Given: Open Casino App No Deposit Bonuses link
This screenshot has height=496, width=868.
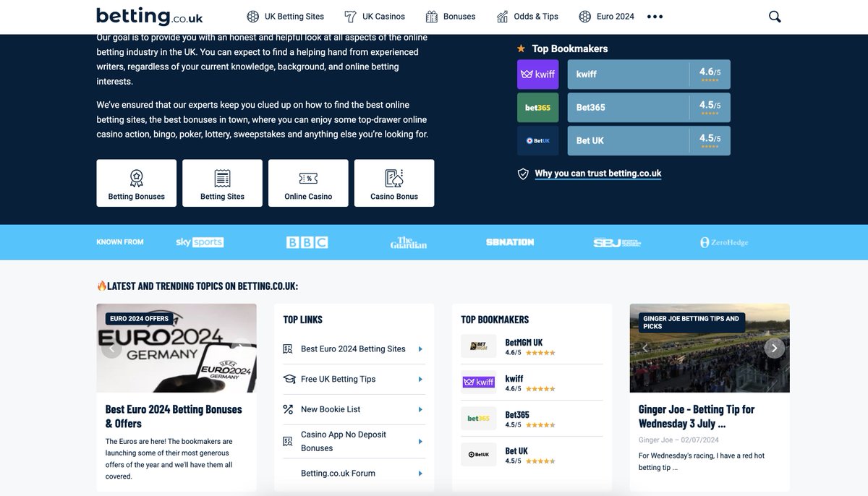Looking at the screenshot, I should (344, 441).
